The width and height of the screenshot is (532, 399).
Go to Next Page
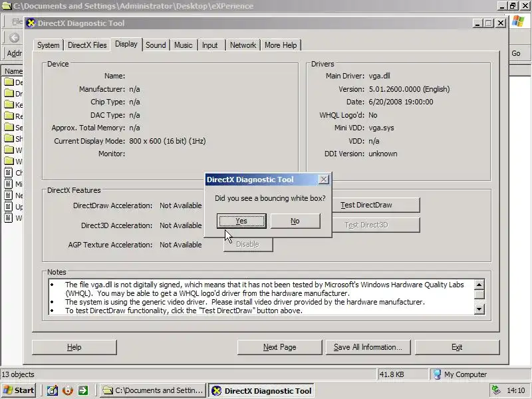tap(279, 347)
